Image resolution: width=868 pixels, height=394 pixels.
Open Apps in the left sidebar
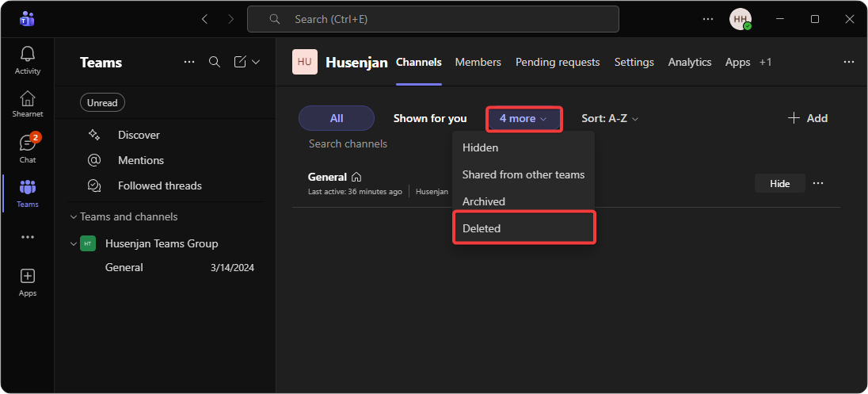[x=28, y=281]
